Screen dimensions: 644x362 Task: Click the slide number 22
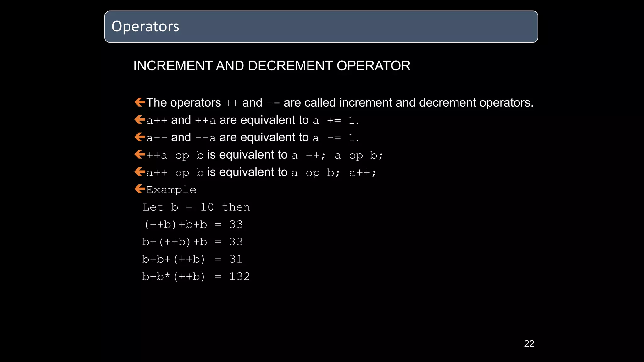[x=529, y=344]
